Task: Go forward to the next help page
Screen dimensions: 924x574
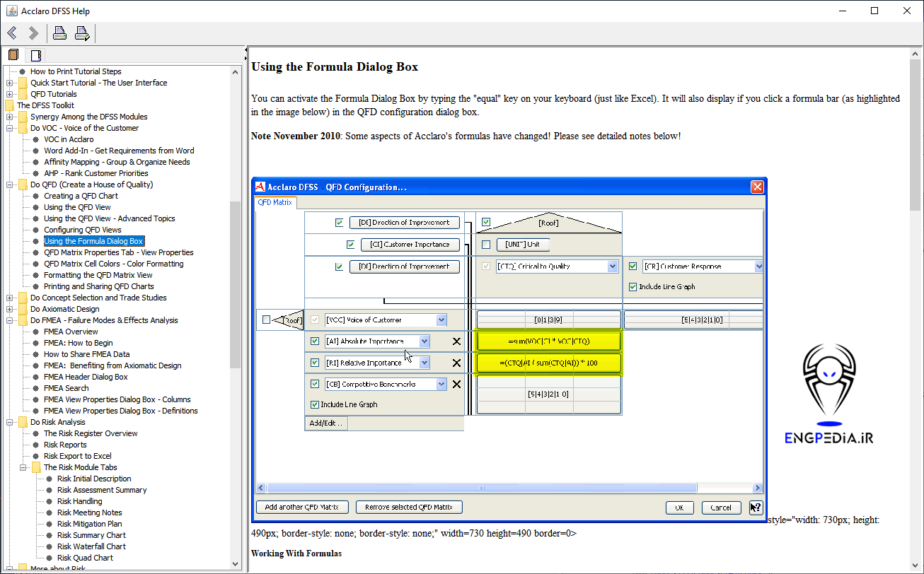Action: [x=33, y=33]
